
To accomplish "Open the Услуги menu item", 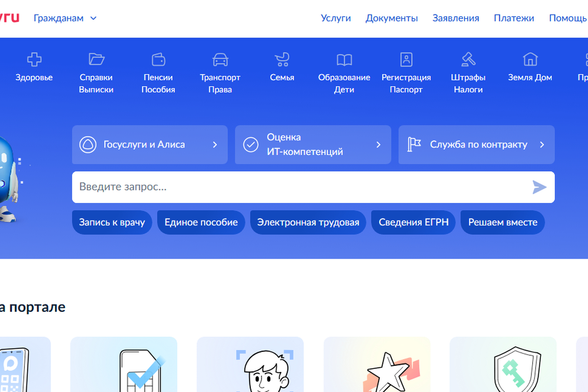I will coord(336,18).
